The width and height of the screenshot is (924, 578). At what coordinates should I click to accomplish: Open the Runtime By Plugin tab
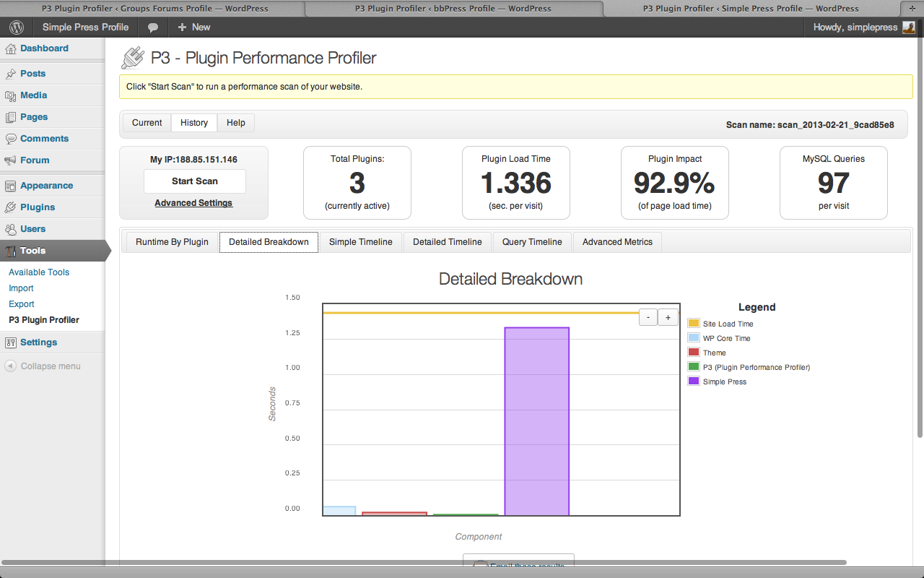point(172,242)
